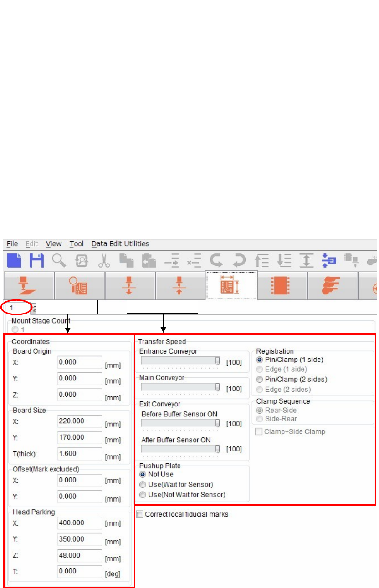Adjust the Main Conveyor speed slider
Image resolution: width=379 pixels, height=588 pixels.
[181, 388]
